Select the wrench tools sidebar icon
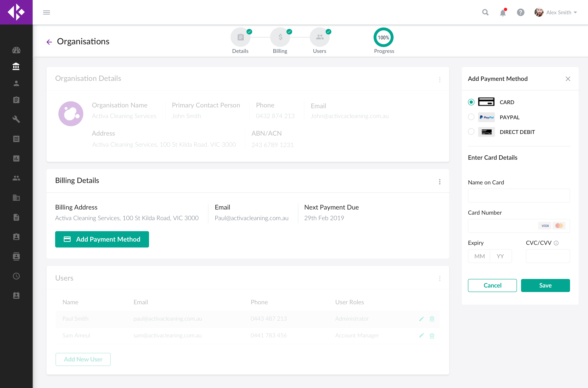 point(16,119)
